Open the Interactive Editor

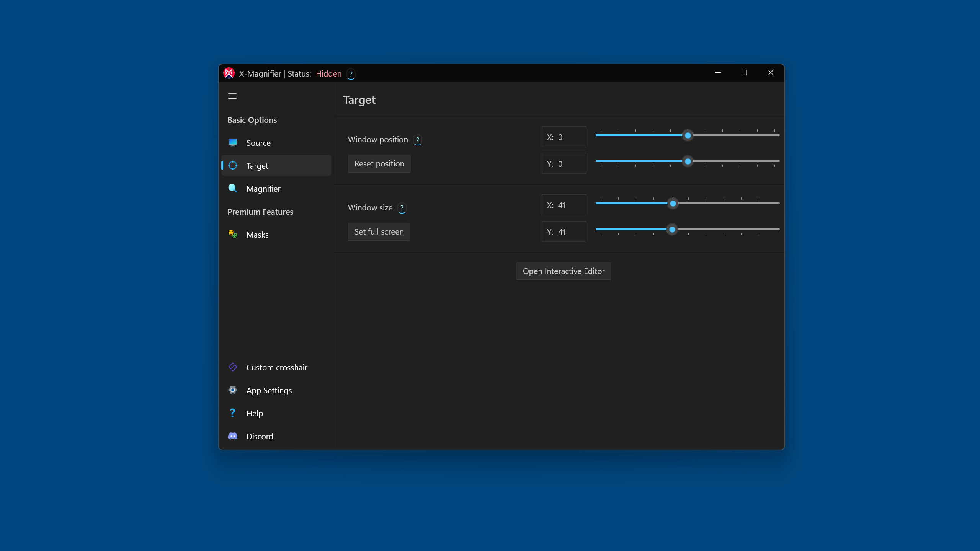[x=563, y=271]
